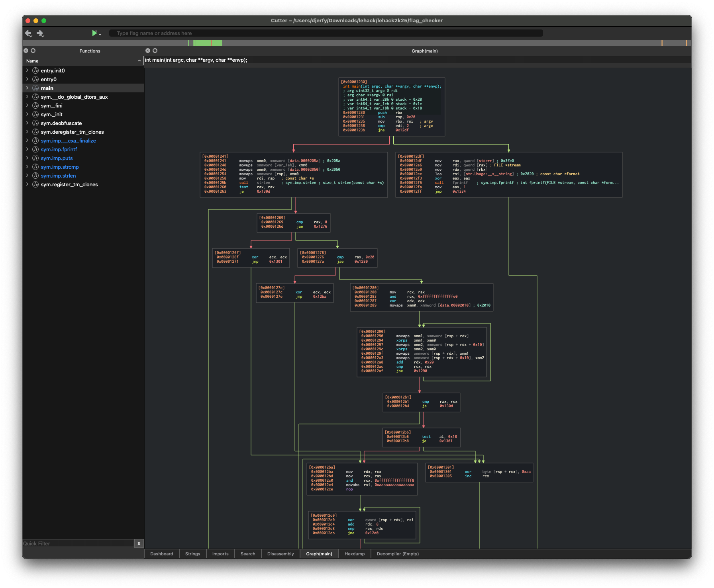Open the Decompiler (Empty) tab
Screen dimensions: 714x588
[x=398, y=554]
